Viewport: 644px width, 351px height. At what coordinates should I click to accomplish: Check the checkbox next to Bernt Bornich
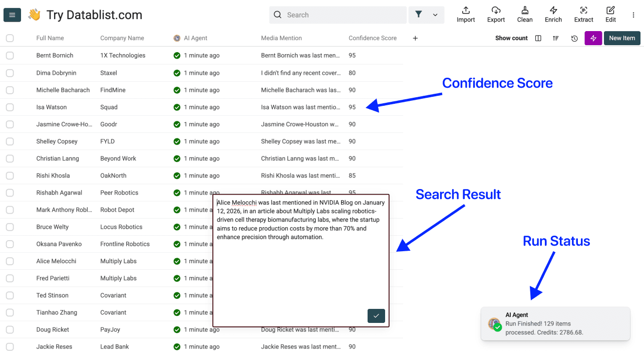tap(10, 55)
